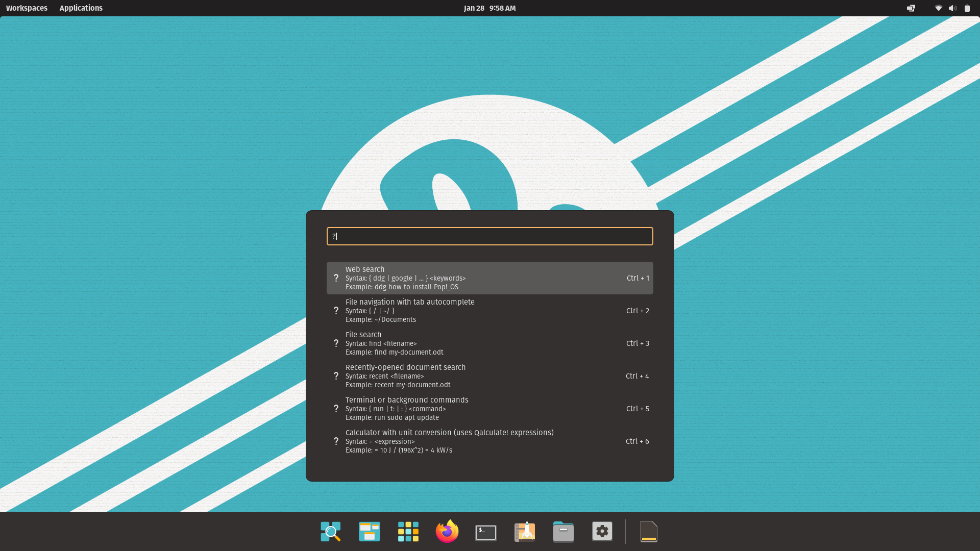Image resolution: width=980 pixels, height=551 pixels.
Task: Click the Ctrl + 1 shortcut label
Action: coord(638,278)
